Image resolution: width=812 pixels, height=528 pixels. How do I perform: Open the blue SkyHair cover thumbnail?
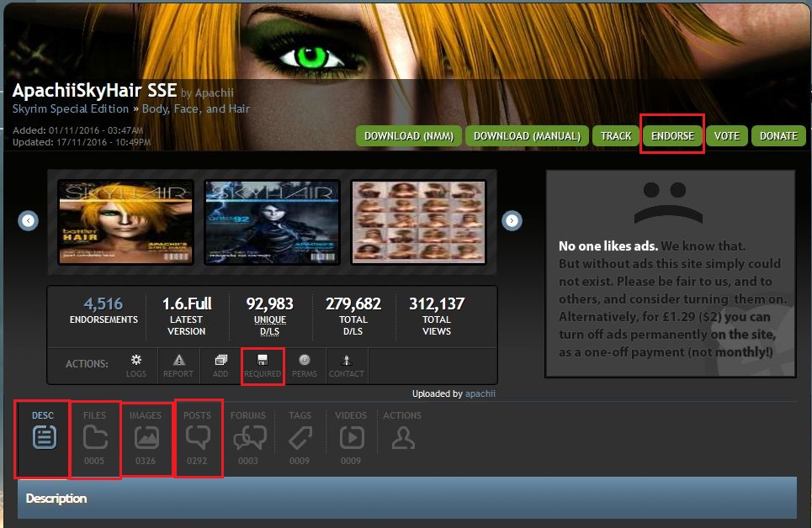click(x=272, y=222)
